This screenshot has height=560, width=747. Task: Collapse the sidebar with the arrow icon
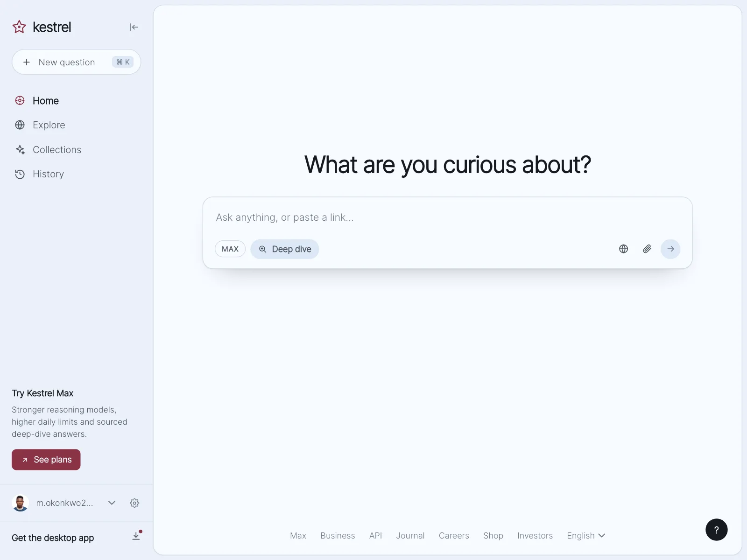pos(134,27)
